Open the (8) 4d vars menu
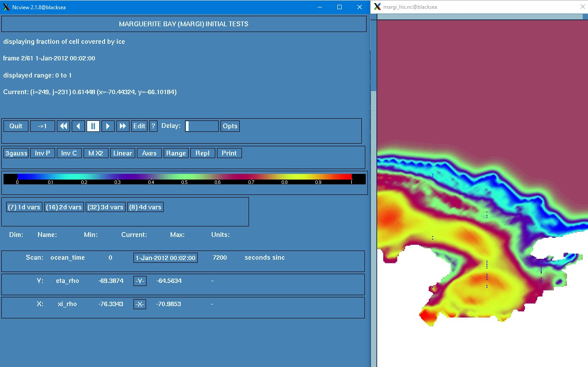588x367 pixels. pyautogui.click(x=145, y=207)
